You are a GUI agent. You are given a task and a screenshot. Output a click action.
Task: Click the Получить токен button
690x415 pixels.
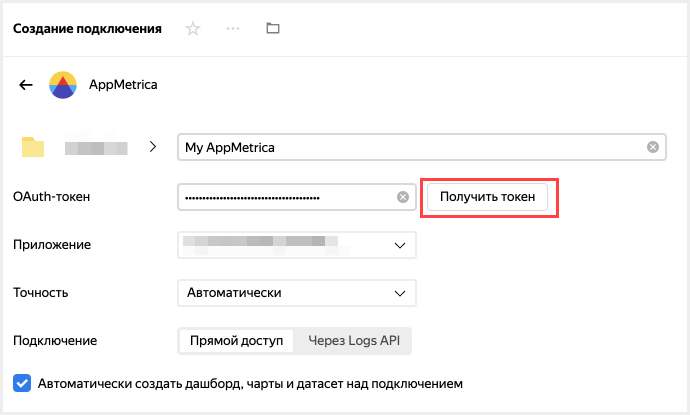point(488,197)
